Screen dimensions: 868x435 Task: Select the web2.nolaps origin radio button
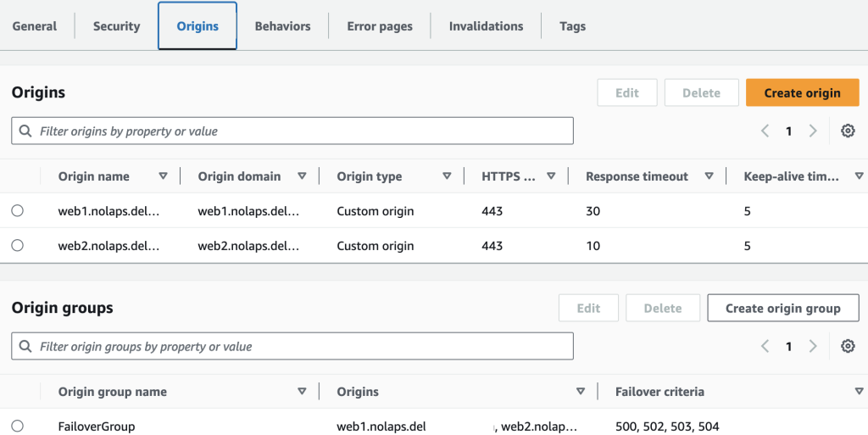coord(18,246)
